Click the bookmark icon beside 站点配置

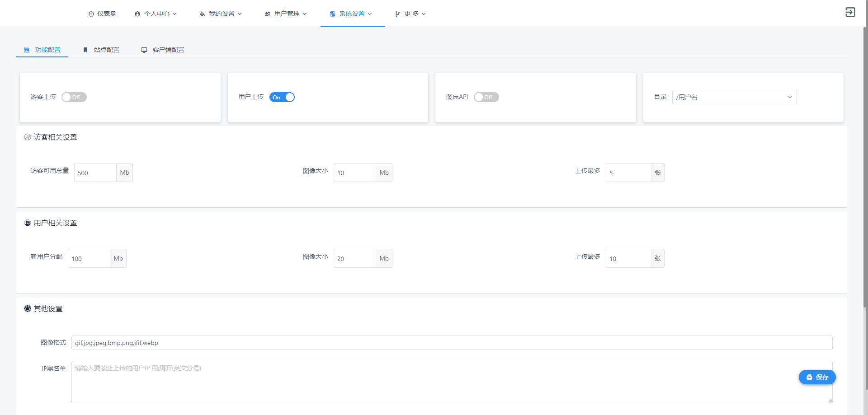coord(85,50)
